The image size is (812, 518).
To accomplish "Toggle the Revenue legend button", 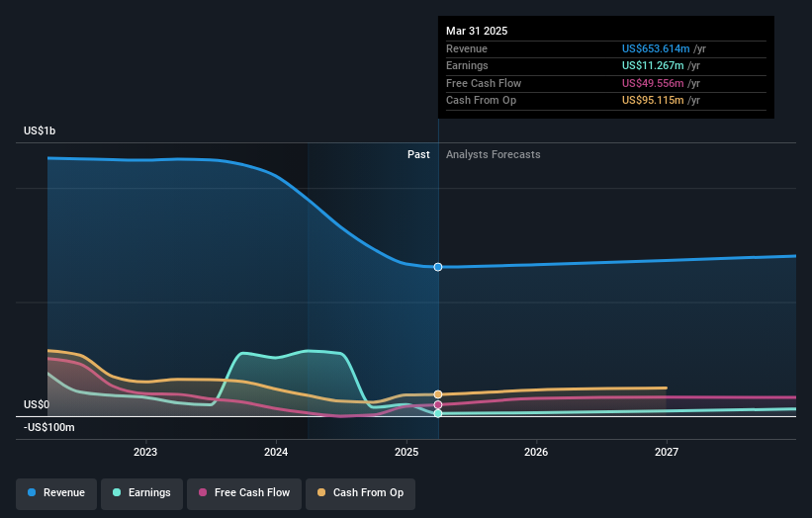I will pos(56,492).
